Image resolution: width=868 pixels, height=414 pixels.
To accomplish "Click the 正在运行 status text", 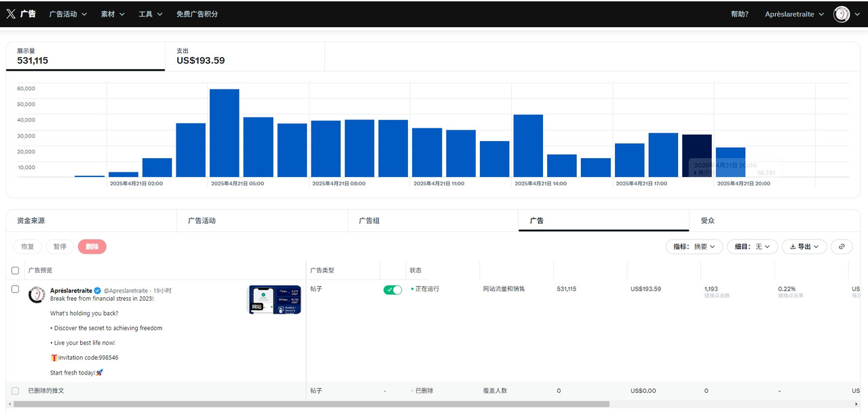I will pyautogui.click(x=427, y=289).
